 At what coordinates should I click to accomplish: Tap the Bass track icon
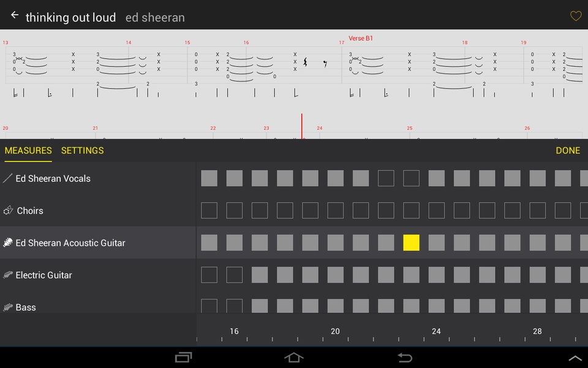click(x=7, y=307)
